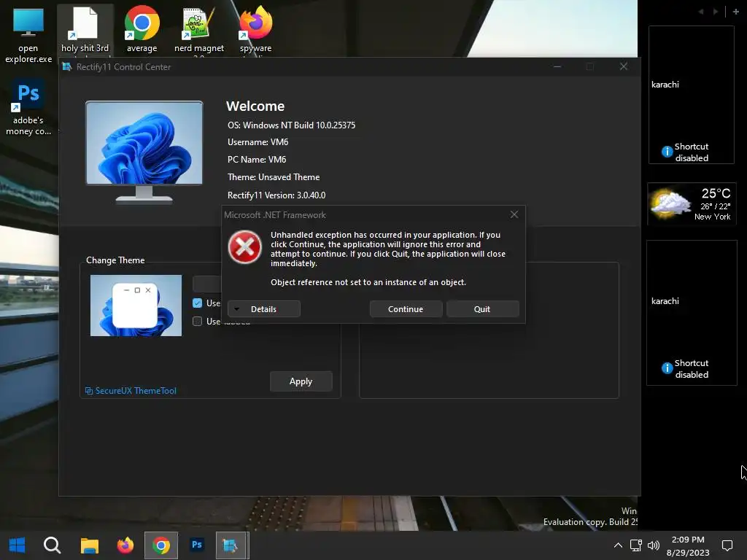Screen dimensions: 747x560
Task: Click 'Object reference not set' error message
Action: coord(368,282)
